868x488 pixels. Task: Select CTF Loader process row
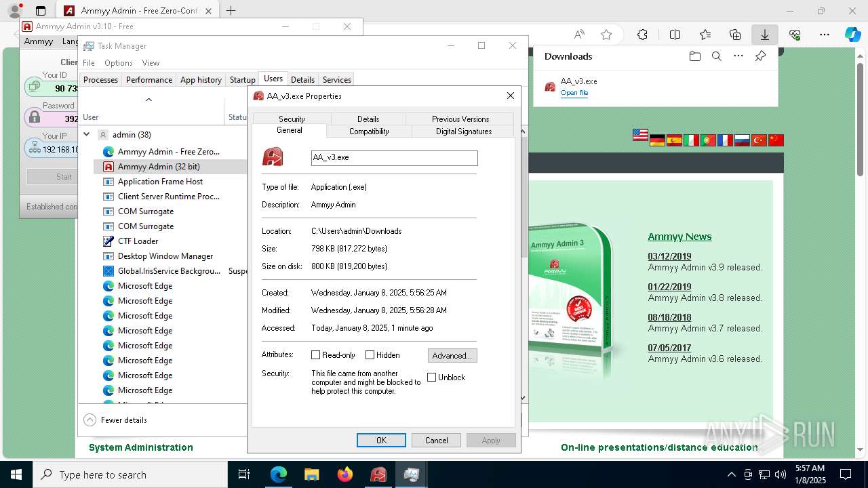[x=170, y=241]
